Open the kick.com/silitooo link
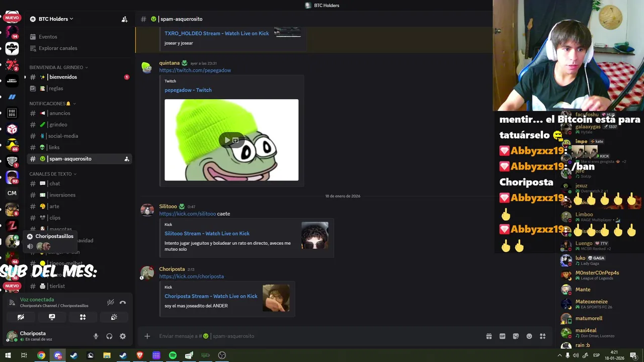 click(188, 214)
